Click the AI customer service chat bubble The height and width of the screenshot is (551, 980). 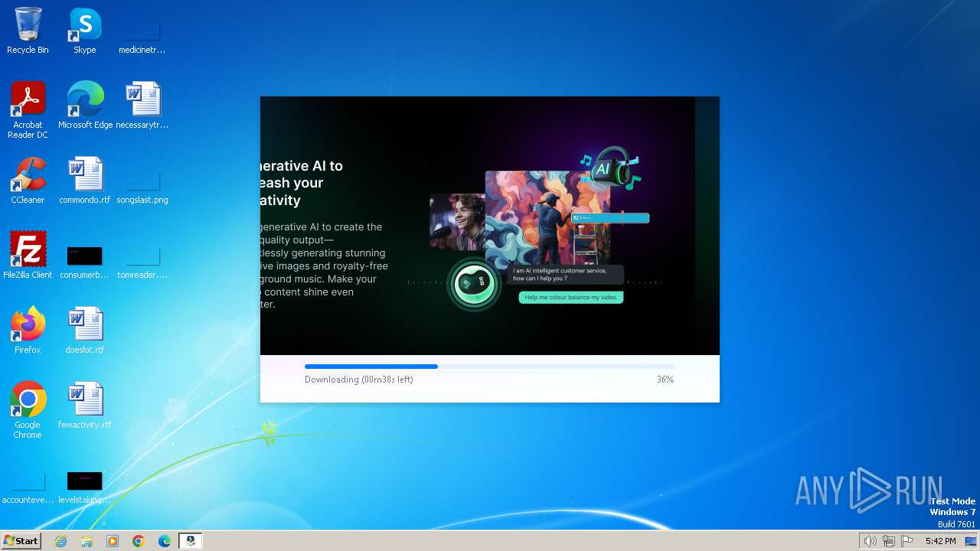[x=565, y=275]
